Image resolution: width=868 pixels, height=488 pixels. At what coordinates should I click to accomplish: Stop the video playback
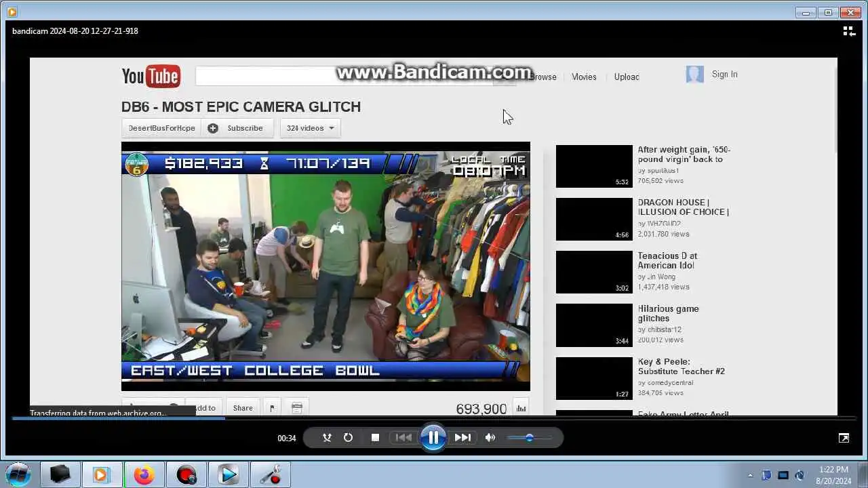point(375,438)
